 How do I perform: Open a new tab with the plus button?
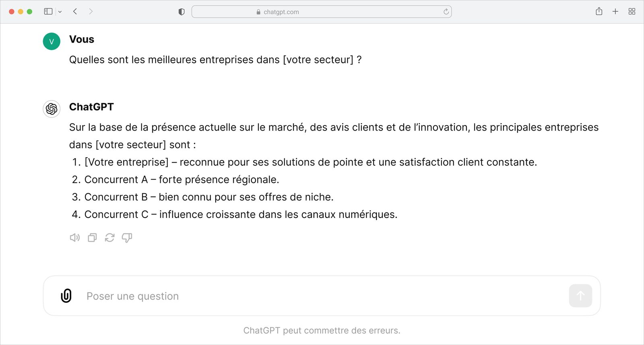click(x=615, y=12)
